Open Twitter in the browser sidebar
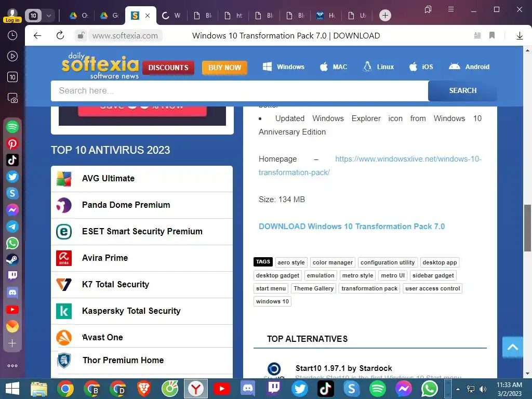The image size is (532, 399). pyautogui.click(x=12, y=177)
